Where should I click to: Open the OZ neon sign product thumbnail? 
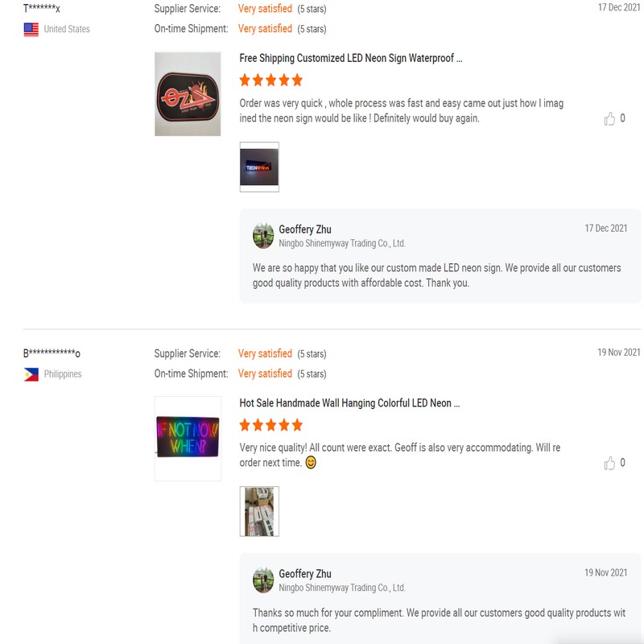click(188, 93)
